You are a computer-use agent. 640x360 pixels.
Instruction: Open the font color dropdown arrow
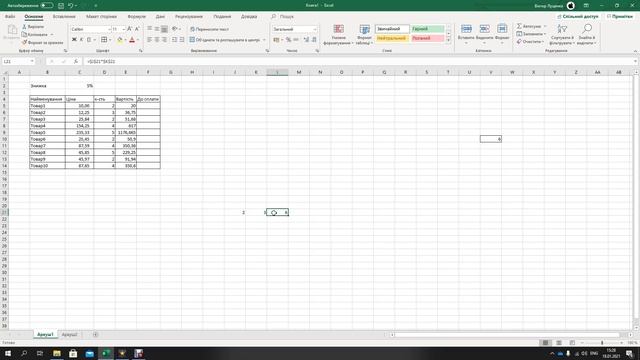138,40
